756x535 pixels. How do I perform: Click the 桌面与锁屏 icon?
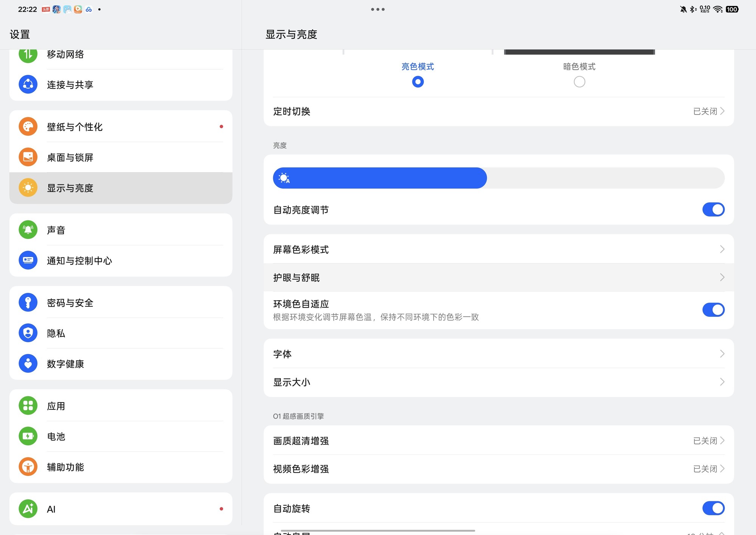click(x=28, y=157)
